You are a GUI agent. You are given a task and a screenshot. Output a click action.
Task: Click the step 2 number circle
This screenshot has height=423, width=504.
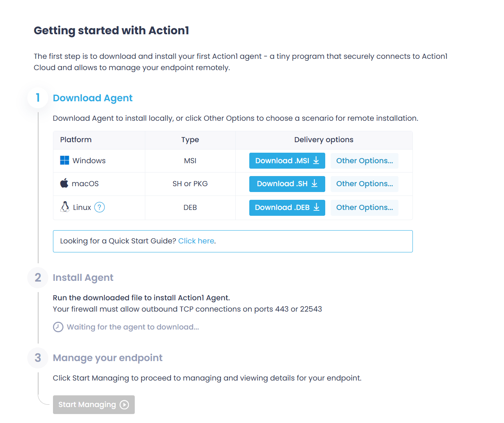[x=38, y=278]
